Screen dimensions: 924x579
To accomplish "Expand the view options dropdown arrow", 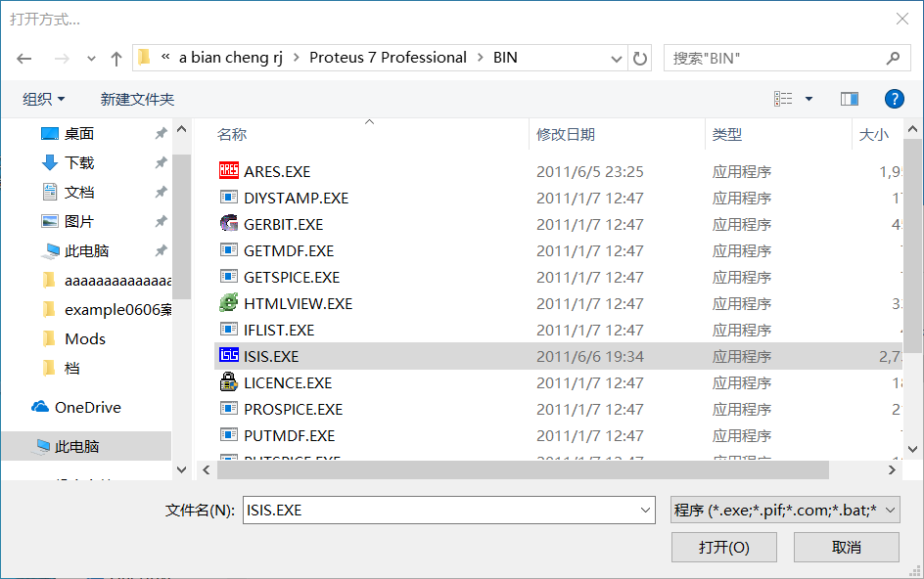I will pos(809,99).
